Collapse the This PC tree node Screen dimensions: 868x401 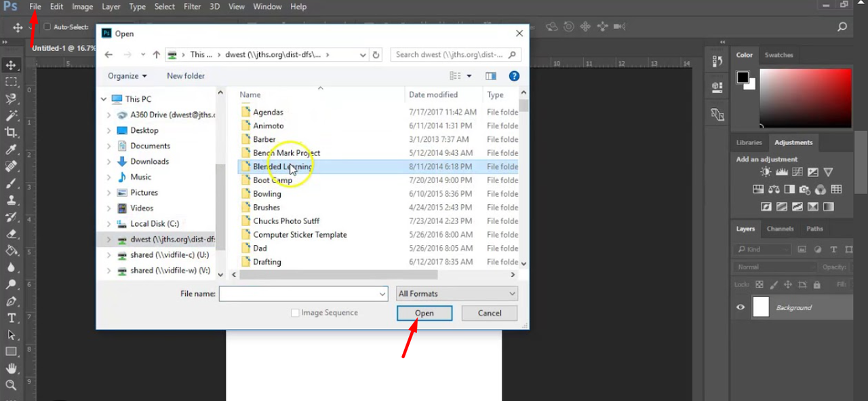[104, 99]
